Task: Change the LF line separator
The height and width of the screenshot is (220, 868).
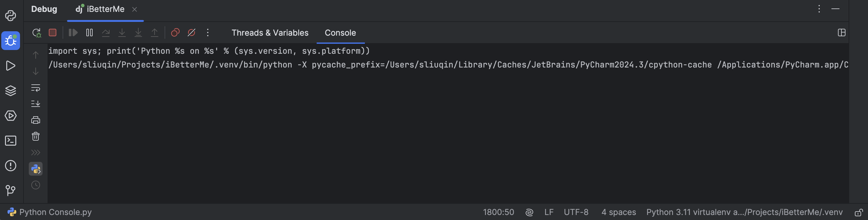Action: click(x=549, y=212)
